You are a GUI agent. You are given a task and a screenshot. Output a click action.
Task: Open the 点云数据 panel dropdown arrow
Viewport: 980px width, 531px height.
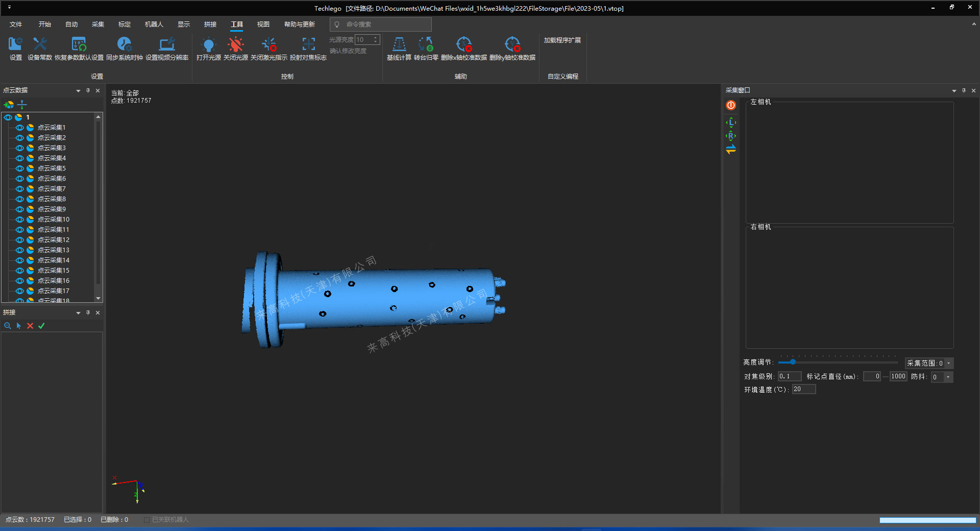78,91
